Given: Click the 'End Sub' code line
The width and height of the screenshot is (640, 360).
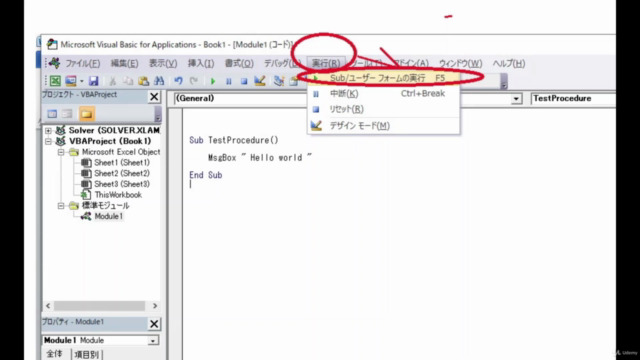Looking at the screenshot, I should coord(206,175).
